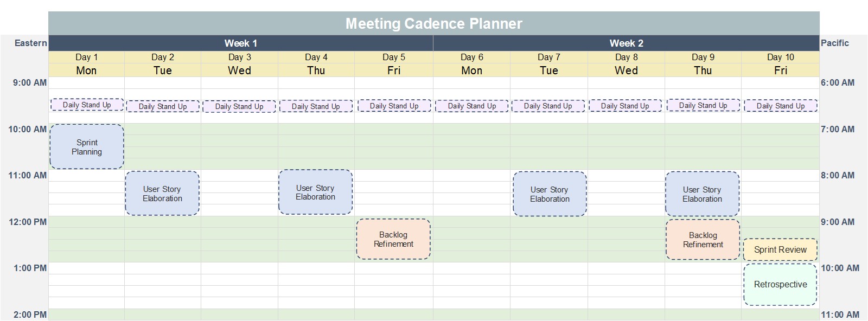Select the Pacific timezone label
The image size is (868, 321).
point(834,43)
